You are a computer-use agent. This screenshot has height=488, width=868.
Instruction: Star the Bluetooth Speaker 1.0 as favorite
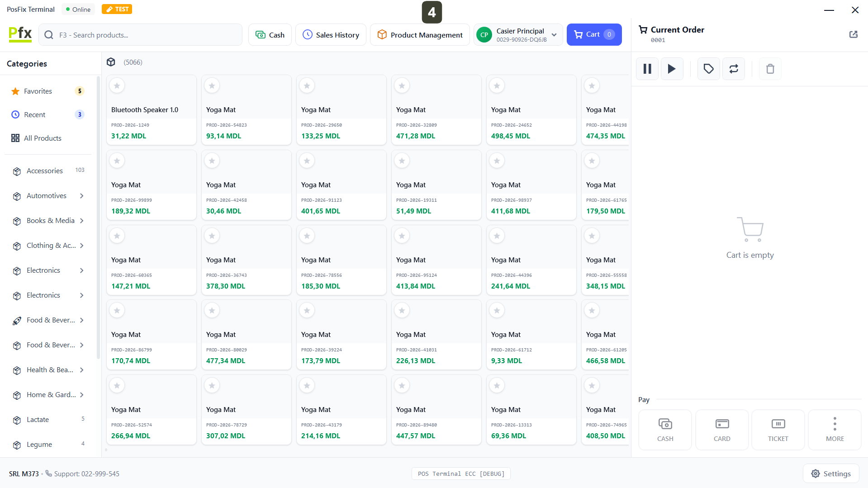coord(117,85)
